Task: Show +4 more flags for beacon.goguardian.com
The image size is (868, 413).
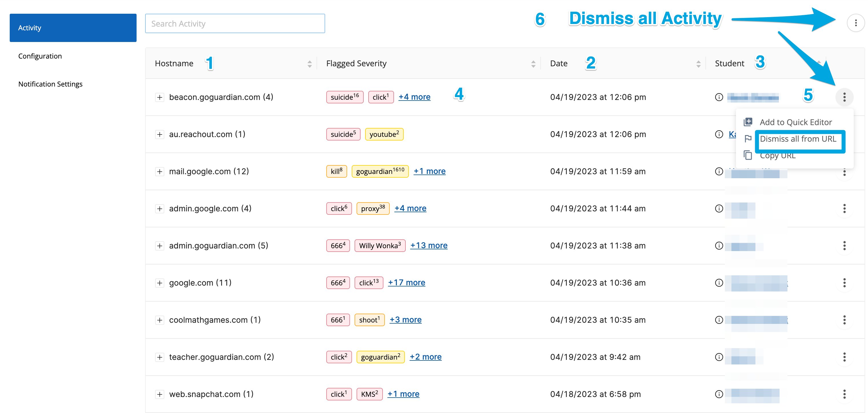Action: 414,97
